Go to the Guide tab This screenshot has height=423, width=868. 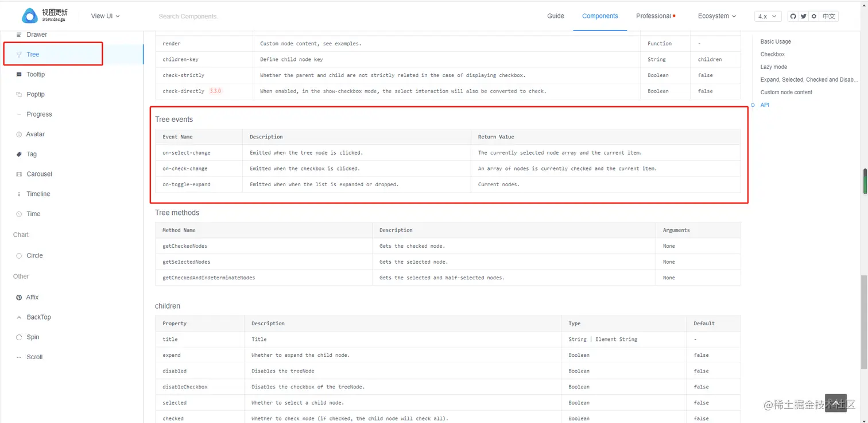555,16
